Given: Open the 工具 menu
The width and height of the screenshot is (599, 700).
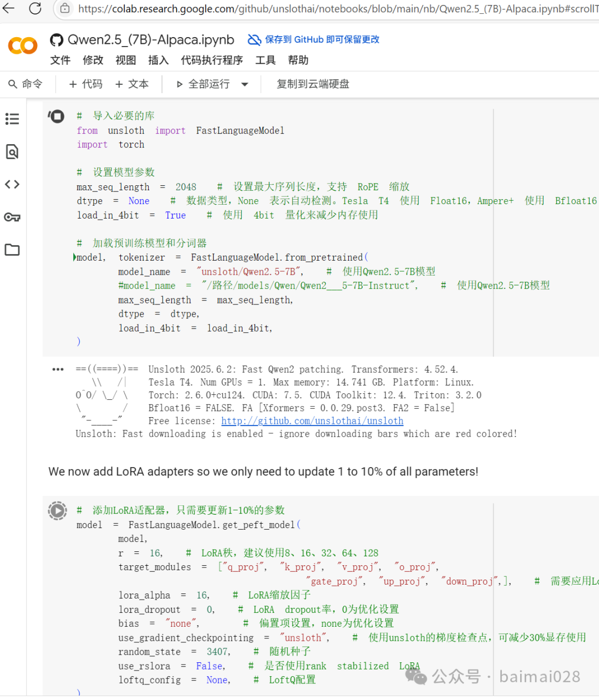Looking at the screenshot, I should [265, 60].
